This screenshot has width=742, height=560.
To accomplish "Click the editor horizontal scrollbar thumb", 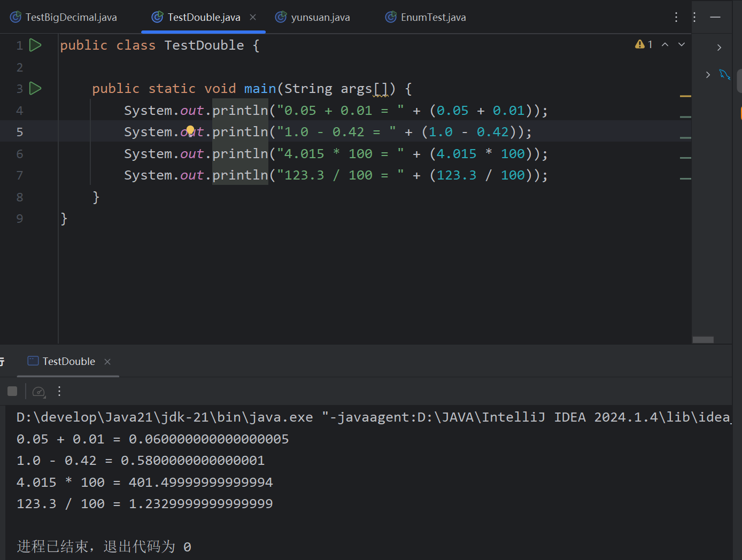I will coord(703,340).
